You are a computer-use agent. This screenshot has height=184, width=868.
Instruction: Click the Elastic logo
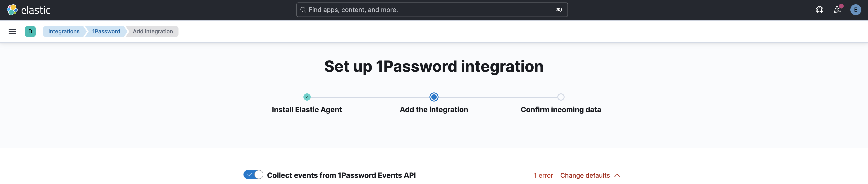pyautogui.click(x=29, y=10)
